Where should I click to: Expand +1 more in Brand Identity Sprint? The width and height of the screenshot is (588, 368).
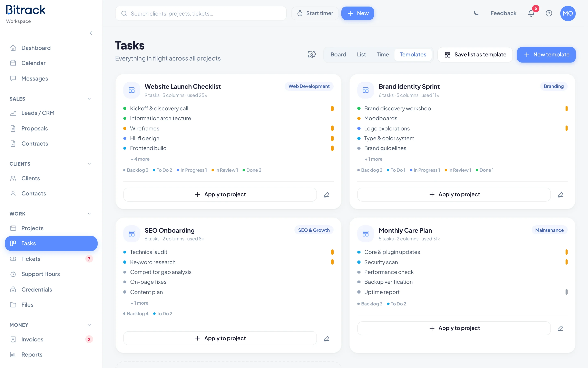click(x=373, y=159)
